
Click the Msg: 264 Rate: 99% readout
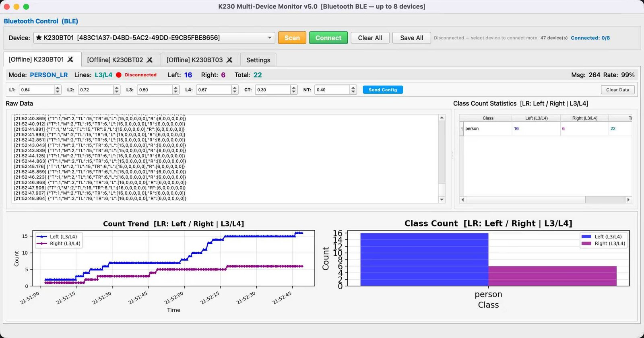(x=603, y=75)
